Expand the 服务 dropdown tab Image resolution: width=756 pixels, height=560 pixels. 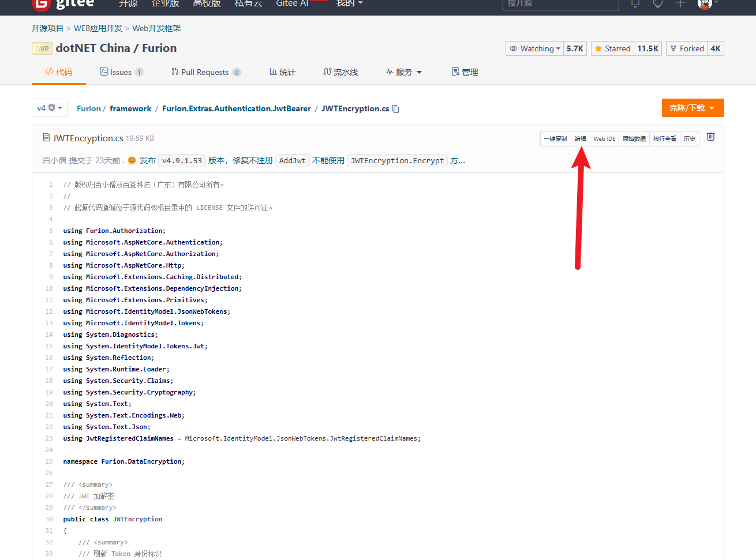pyautogui.click(x=404, y=72)
